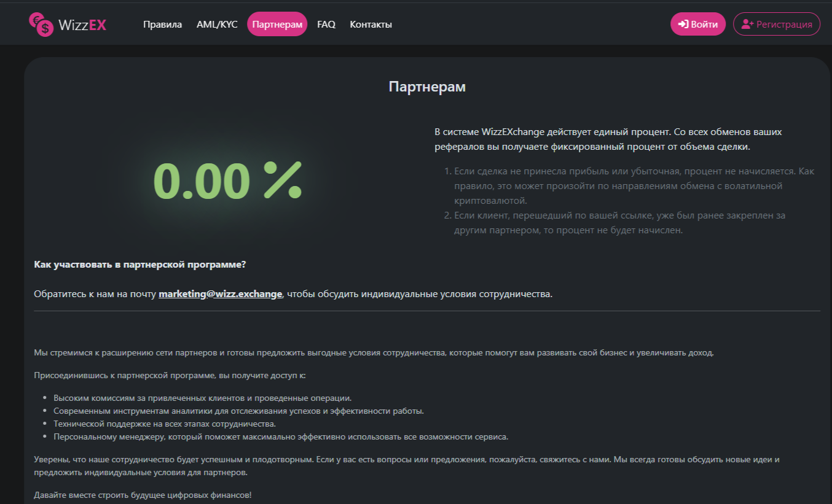Click bullet 'Высоким комиссиям за привлеченных клиентов'
The width and height of the screenshot is (832, 504).
[x=202, y=398]
